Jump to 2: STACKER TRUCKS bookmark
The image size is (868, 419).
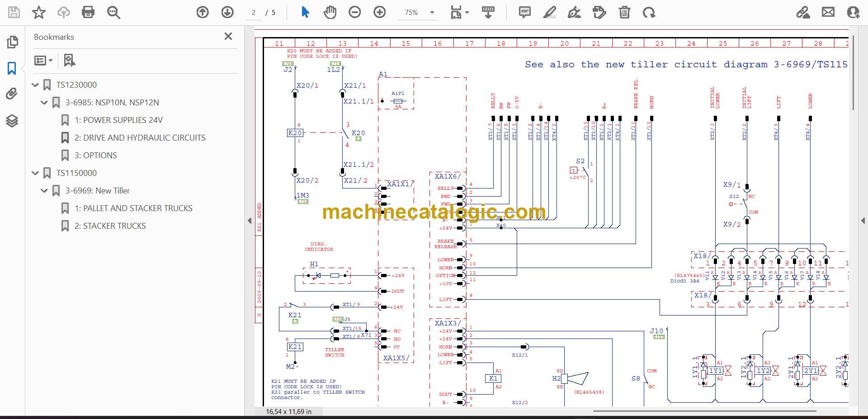coord(110,226)
